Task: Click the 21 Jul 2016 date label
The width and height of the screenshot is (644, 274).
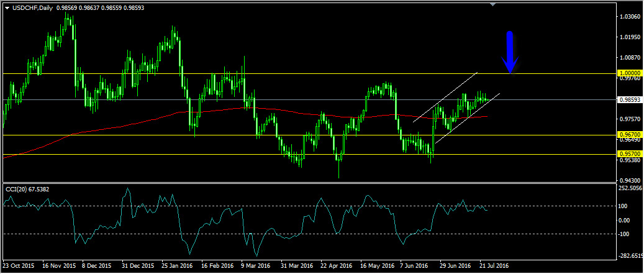Action: (x=494, y=265)
